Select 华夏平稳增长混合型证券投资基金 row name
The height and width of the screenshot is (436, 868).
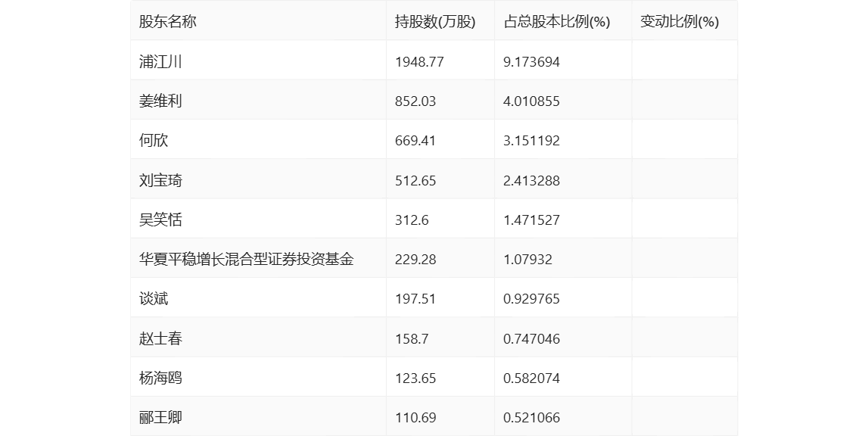point(247,260)
